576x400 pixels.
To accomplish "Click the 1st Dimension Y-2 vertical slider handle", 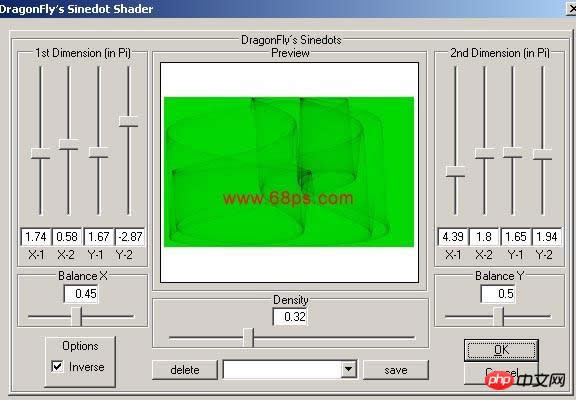I will pos(129,121).
